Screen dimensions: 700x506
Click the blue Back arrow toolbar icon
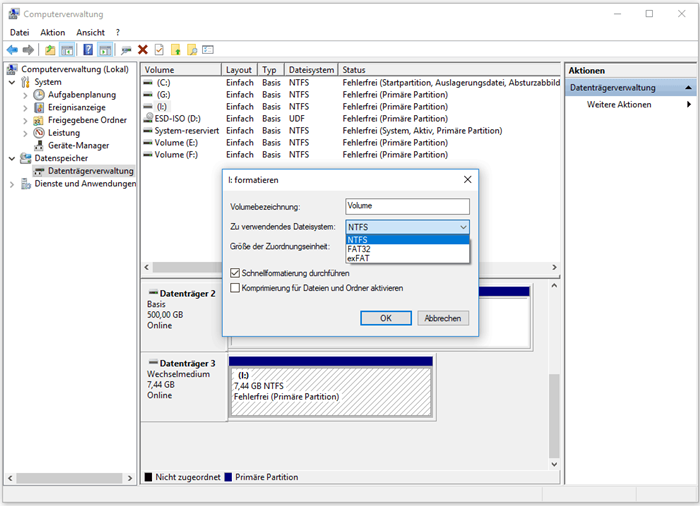click(x=12, y=50)
